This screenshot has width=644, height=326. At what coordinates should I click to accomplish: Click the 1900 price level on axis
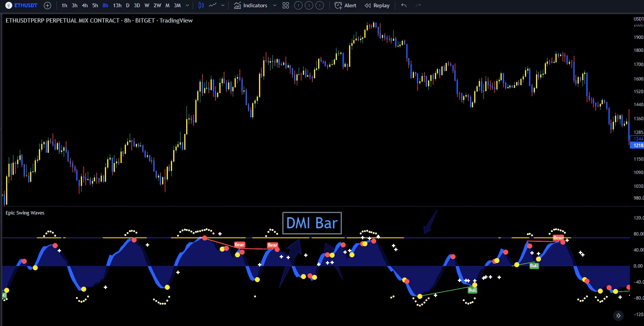tap(638, 37)
